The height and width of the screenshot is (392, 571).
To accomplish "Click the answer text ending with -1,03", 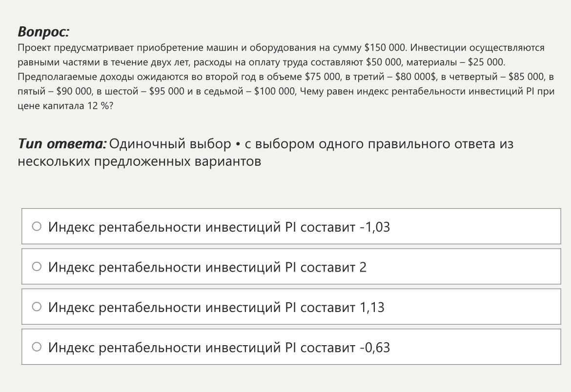I will [x=219, y=227].
